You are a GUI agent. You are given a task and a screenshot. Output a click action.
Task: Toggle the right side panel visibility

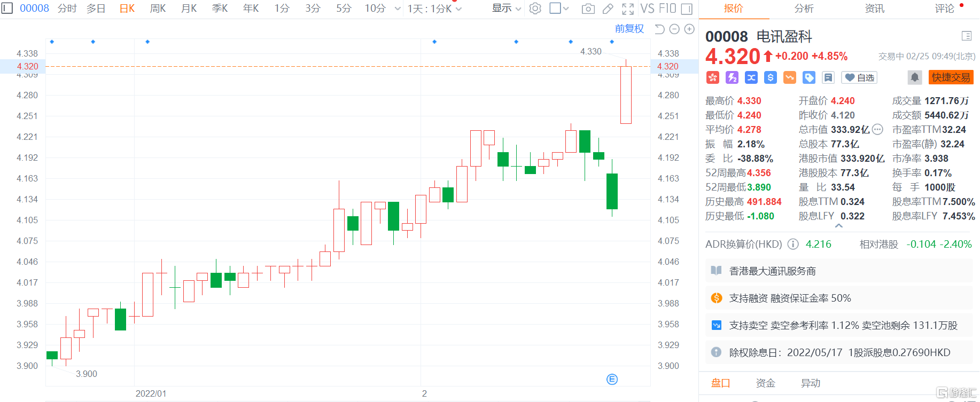click(687, 9)
